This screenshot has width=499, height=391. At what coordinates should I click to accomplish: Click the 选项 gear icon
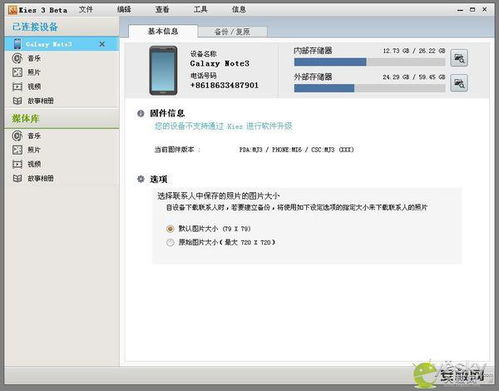tap(141, 179)
